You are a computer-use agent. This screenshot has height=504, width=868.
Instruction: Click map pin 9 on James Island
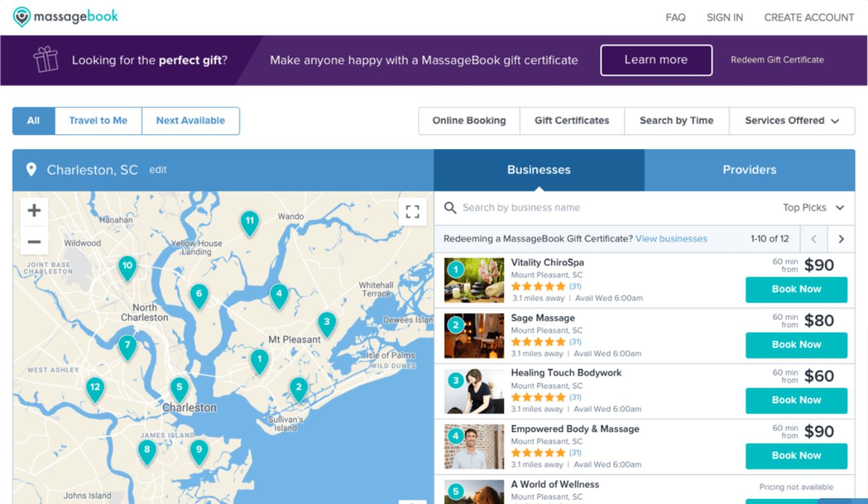click(198, 451)
